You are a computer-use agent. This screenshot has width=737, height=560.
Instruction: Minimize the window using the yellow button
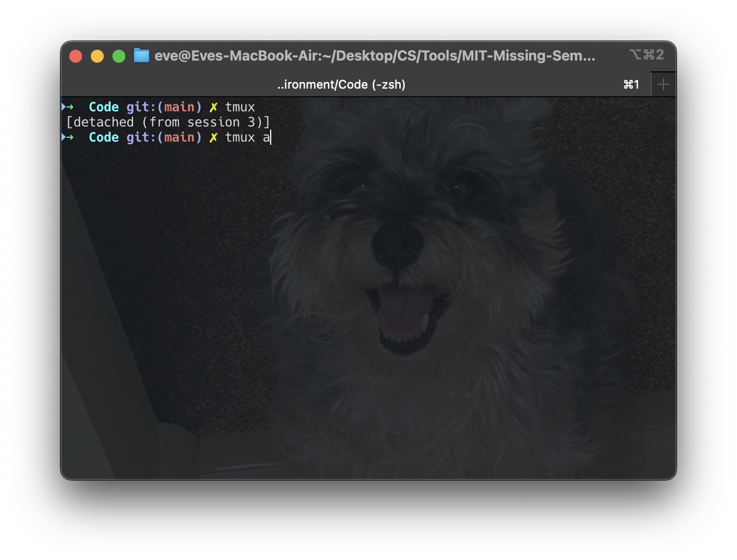97,56
